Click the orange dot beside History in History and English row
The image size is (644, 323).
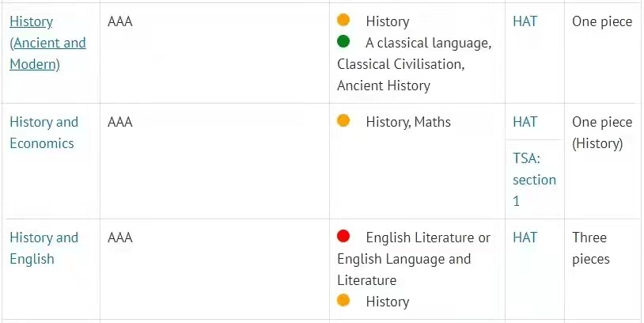[x=343, y=300]
